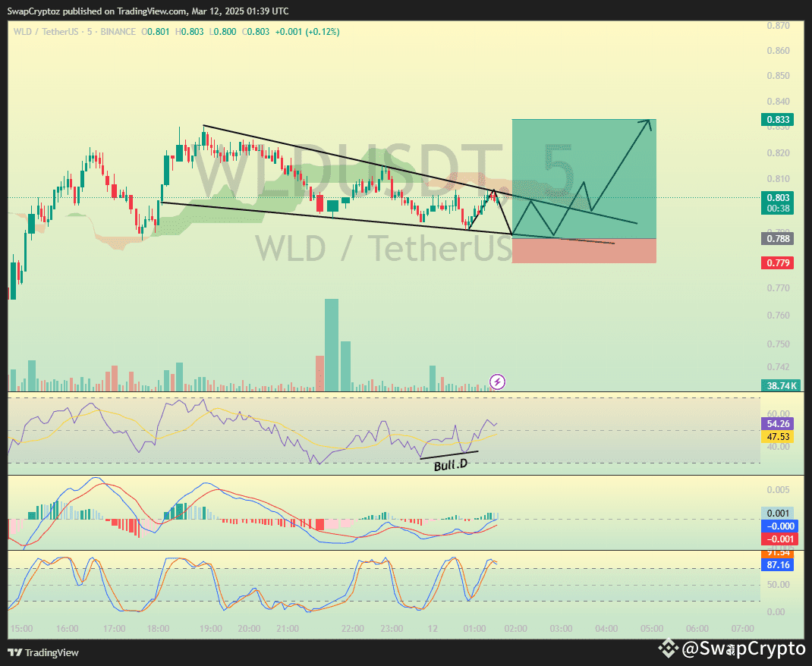Click the diamond icon beside @SwapCrypto watermark
This screenshot has width=812, height=666.
[667, 649]
